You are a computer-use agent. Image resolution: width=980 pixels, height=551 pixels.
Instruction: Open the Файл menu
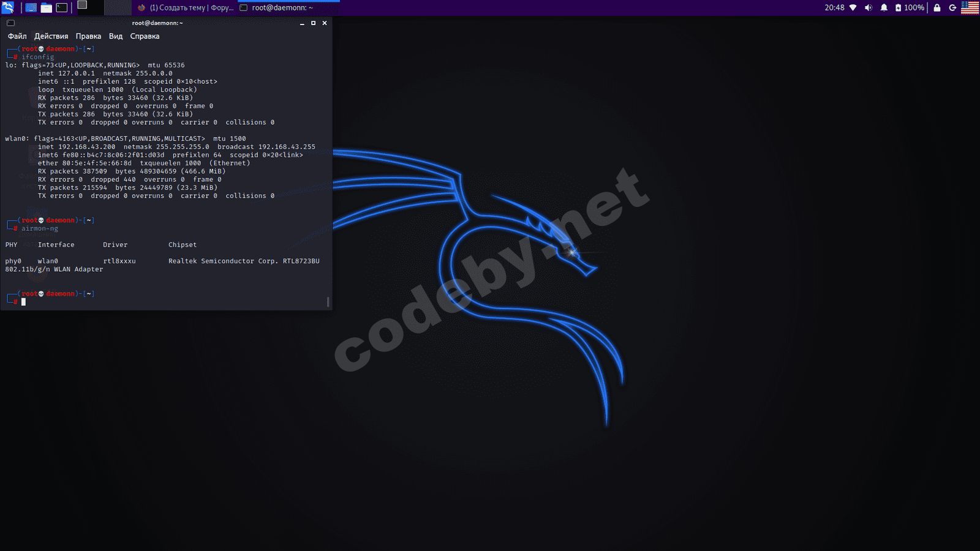coord(17,36)
